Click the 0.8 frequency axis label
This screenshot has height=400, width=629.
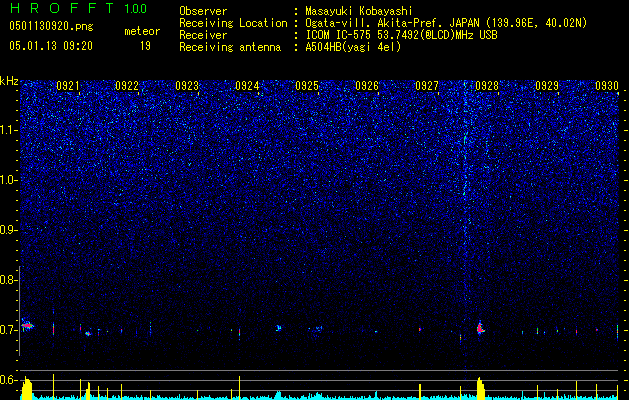coord(9,280)
